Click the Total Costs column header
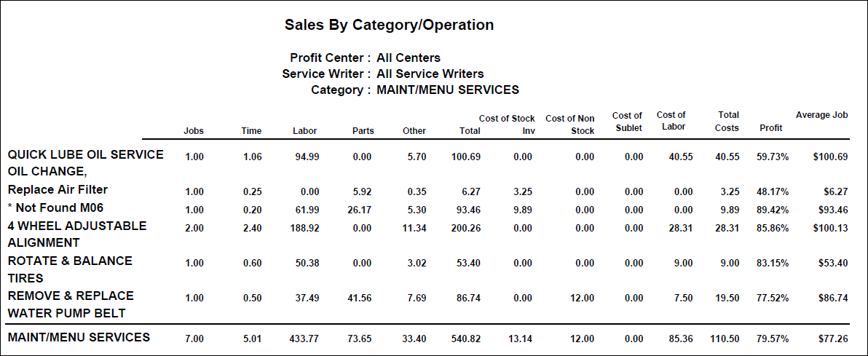This screenshot has width=868, height=356. click(x=728, y=121)
